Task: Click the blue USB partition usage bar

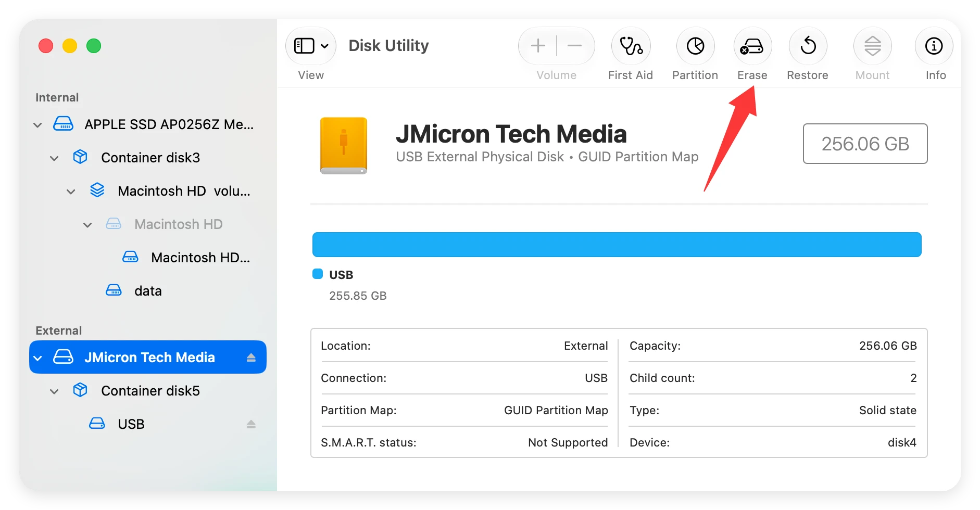Action: [x=617, y=245]
